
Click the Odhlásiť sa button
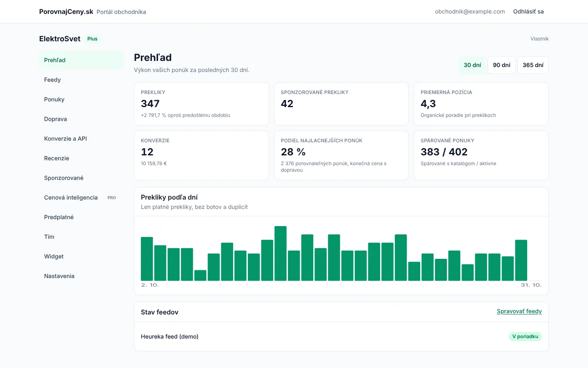(528, 11)
